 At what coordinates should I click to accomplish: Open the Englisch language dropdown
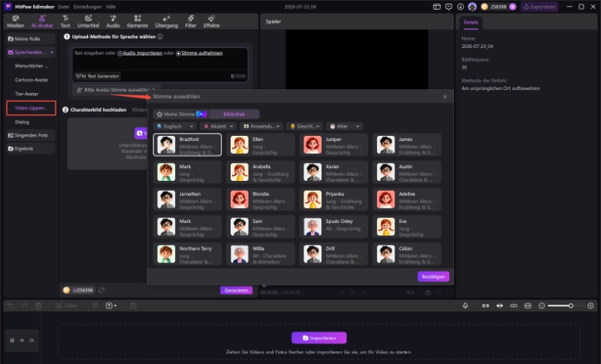pyautogui.click(x=175, y=126)
